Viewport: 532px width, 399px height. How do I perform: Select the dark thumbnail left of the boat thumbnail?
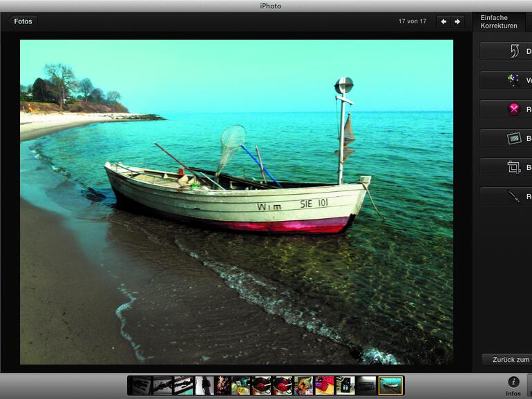click(367, 386)
